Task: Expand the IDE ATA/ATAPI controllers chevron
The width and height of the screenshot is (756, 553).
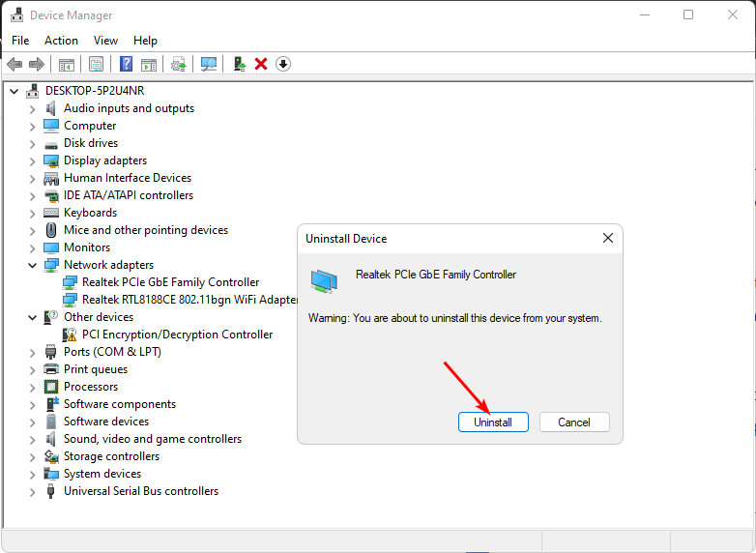Action: [32, 196]
